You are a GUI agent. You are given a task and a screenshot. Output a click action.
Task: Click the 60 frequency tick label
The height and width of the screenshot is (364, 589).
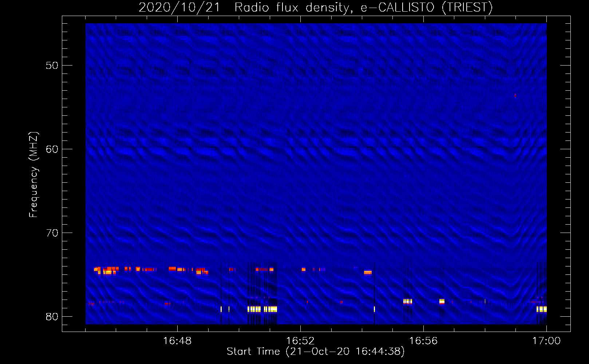[x=52, y=149]
